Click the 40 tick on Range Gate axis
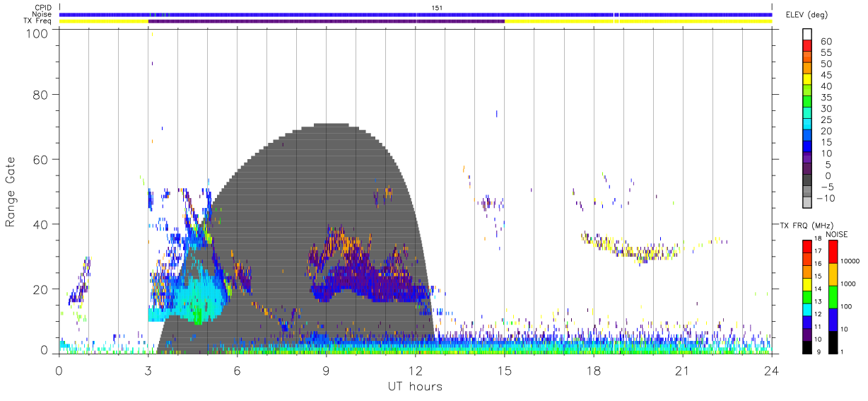Image resolution: width=868 pixels, height=401 pixels. pos(41,224)
